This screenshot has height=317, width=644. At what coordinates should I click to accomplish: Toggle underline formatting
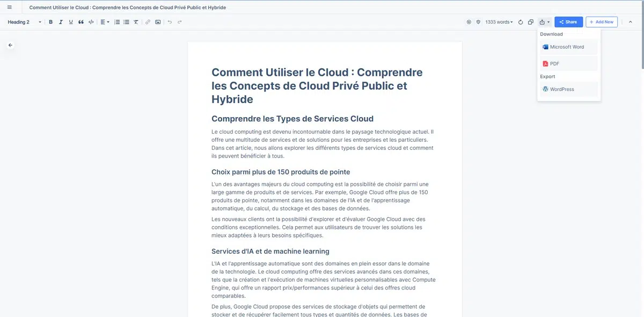[71, 22]
